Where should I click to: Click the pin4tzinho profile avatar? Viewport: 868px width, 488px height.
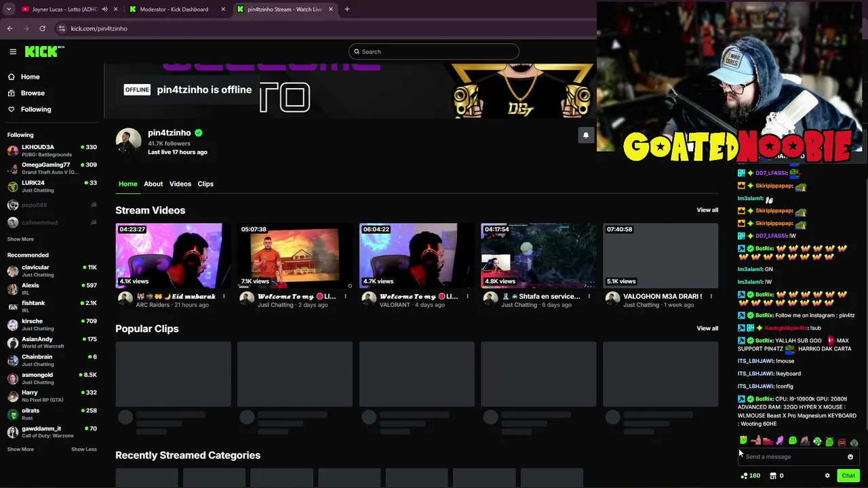tap(128, 141)
